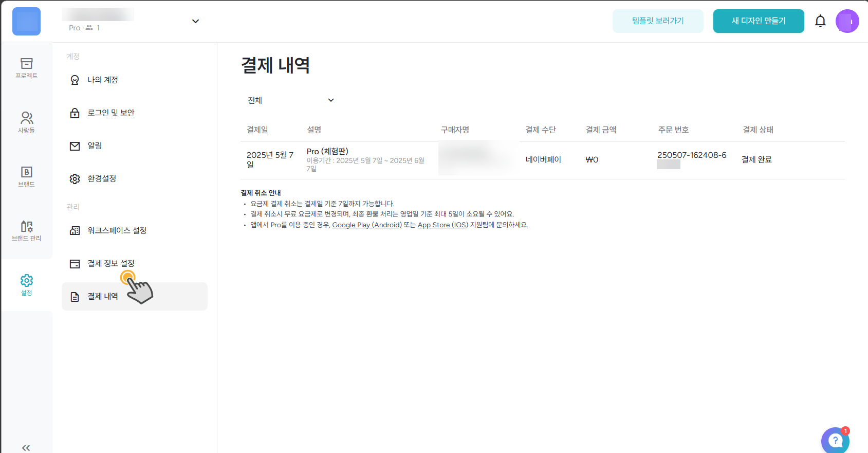Screen dimensions: 868x453
Task: Click the 결제 상태 column header
Action: (758, 130)
